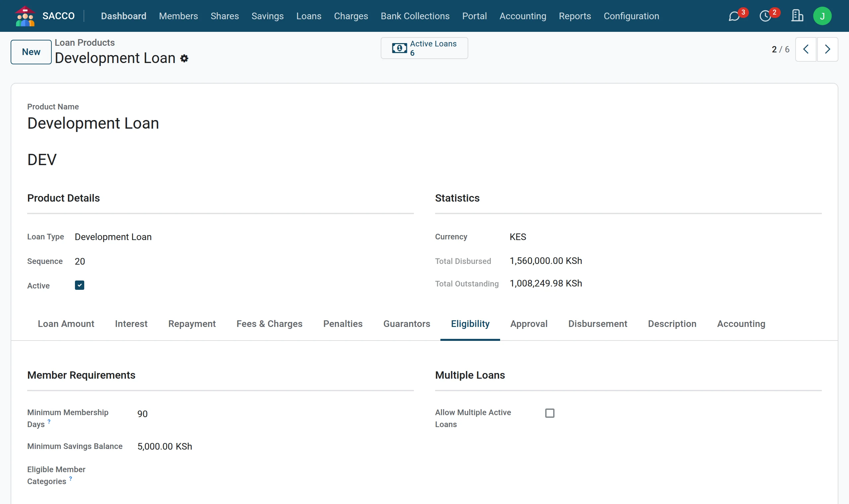Image resolution: width=849 pixels, height=504 pixels.
Task: Switch to the Approval tab
Action: click(x=529, y=324)
